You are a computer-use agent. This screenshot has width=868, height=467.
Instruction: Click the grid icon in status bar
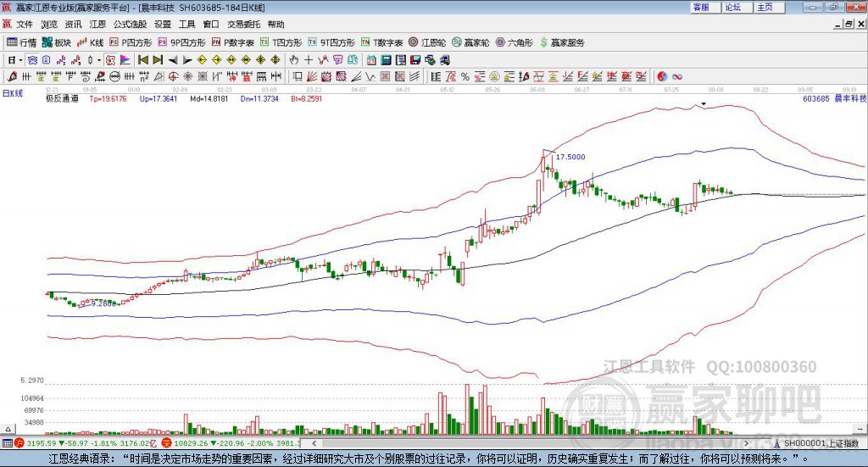(x=7, y=443)
